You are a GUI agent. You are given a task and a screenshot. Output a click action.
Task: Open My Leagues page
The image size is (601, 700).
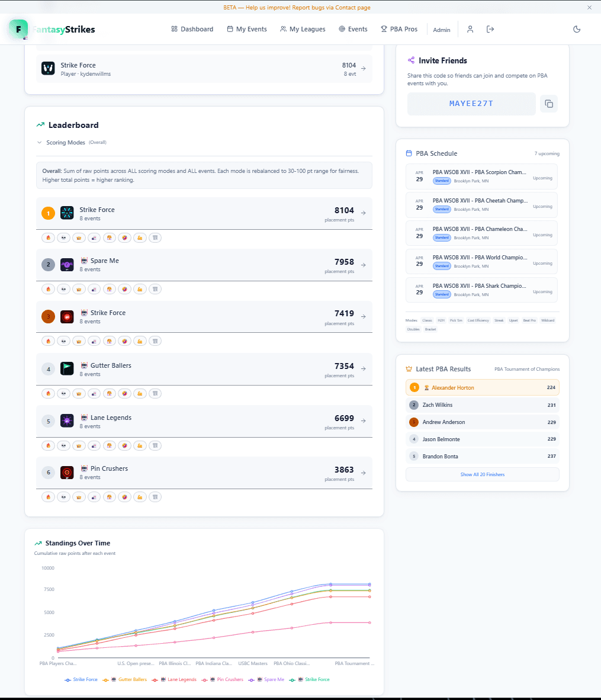(303, 29)
